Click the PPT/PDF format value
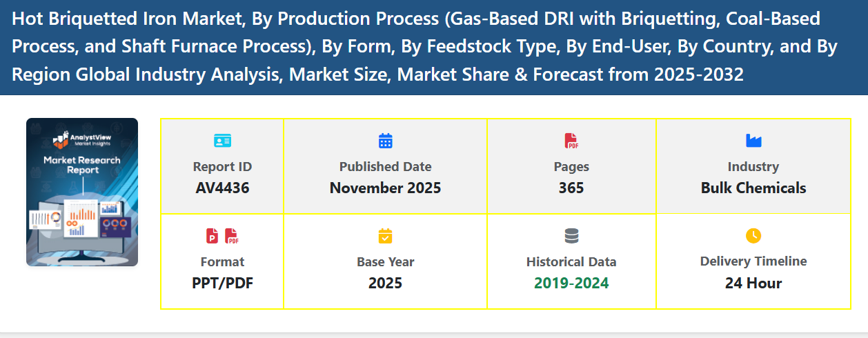Viewport: 868px width, 338px height. 222,283
